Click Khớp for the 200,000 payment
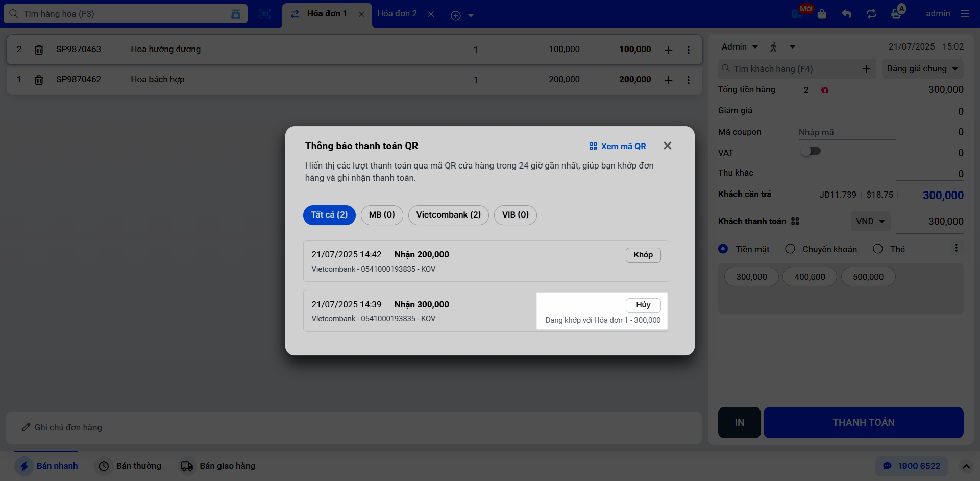This screenshot has height=481, width=980. 643,255
